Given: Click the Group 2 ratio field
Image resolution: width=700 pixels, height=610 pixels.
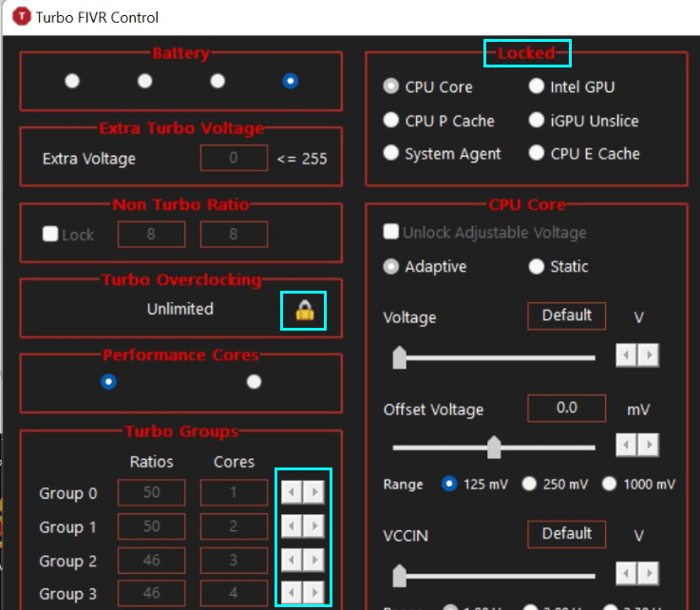Looking at the screenshot, I should coord(151,560).
